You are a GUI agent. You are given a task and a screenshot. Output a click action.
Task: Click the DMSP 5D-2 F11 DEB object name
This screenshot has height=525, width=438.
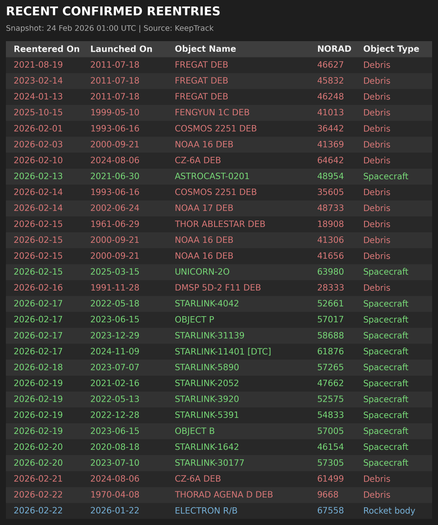coord(218,288)
